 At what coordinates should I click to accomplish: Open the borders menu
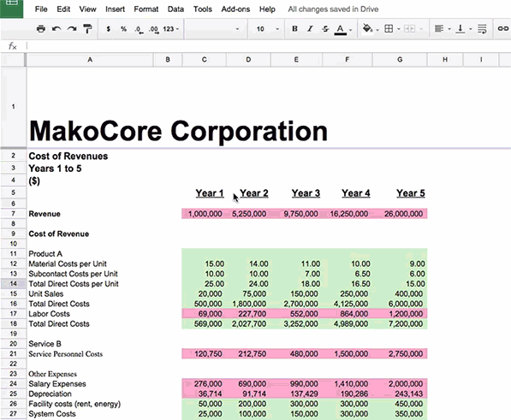(x=389, y=29)
